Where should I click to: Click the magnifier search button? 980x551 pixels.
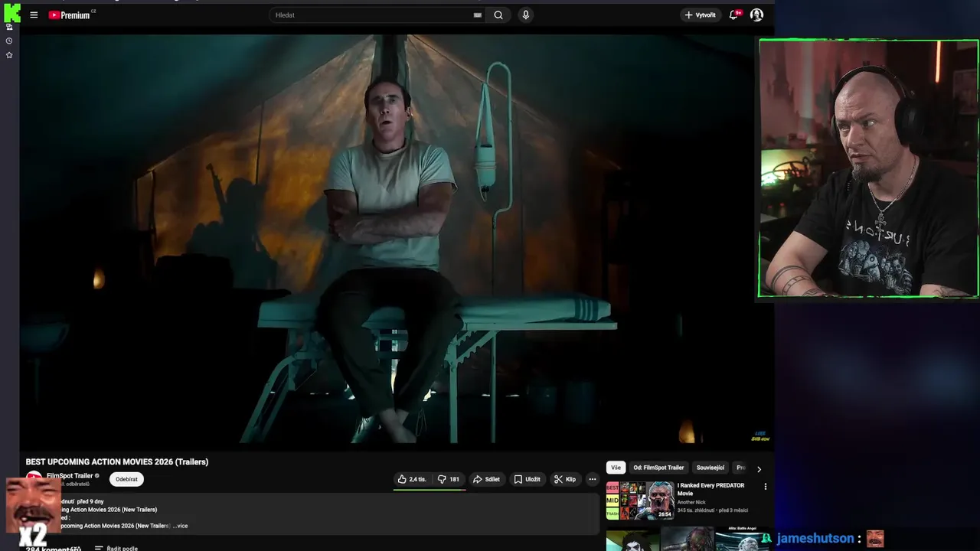click(x=498, y=15)
